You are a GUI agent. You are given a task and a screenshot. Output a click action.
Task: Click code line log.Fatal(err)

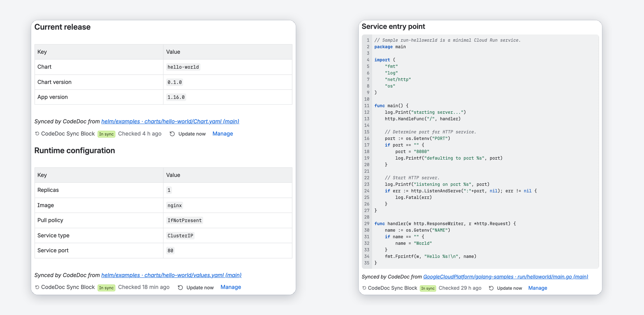tap(414, 197)
